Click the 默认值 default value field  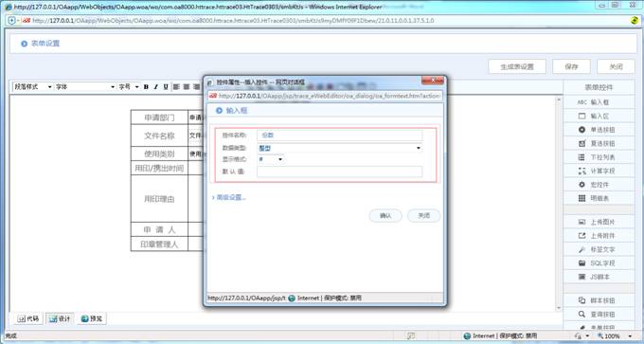(339, 172)
